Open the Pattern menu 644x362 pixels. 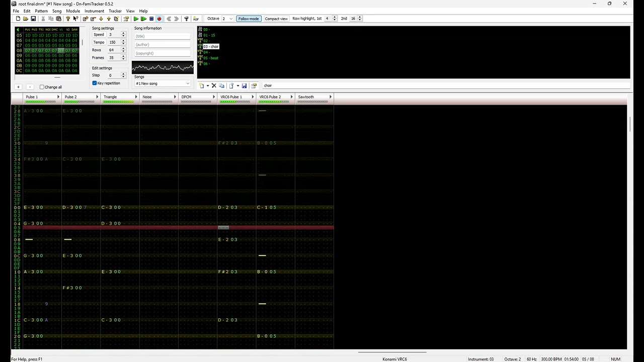coord(41,11)
